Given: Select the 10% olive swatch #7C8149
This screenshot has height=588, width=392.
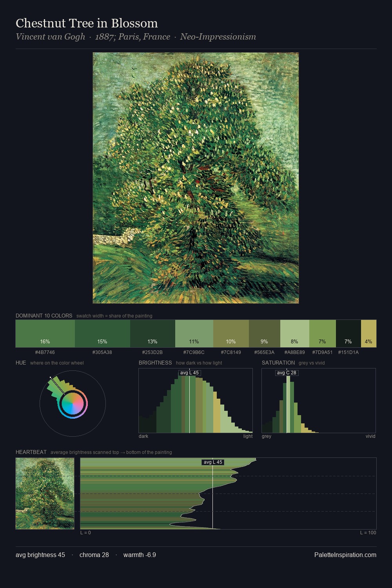Looking at the screenshot, I should 231,334.
